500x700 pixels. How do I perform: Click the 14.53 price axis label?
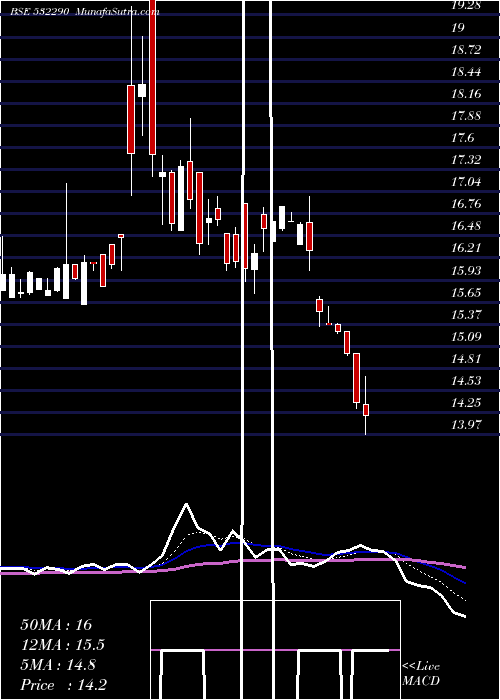tap(466, 380)
